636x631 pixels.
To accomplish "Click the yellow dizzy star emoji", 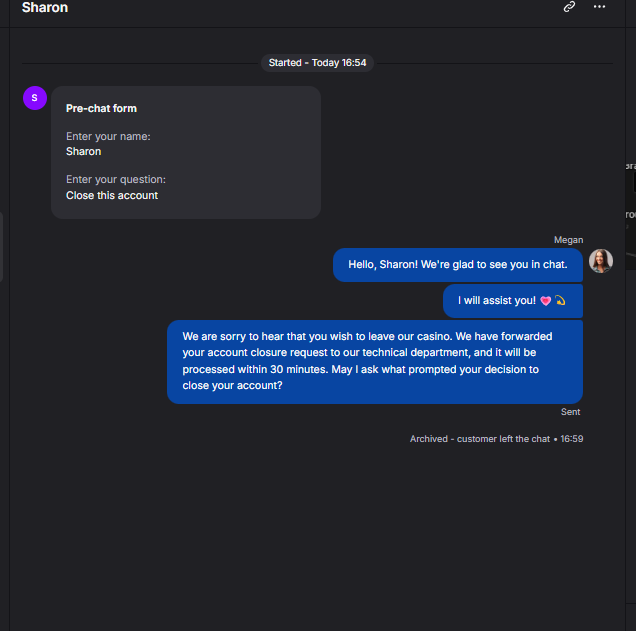I will click(560, 300).
